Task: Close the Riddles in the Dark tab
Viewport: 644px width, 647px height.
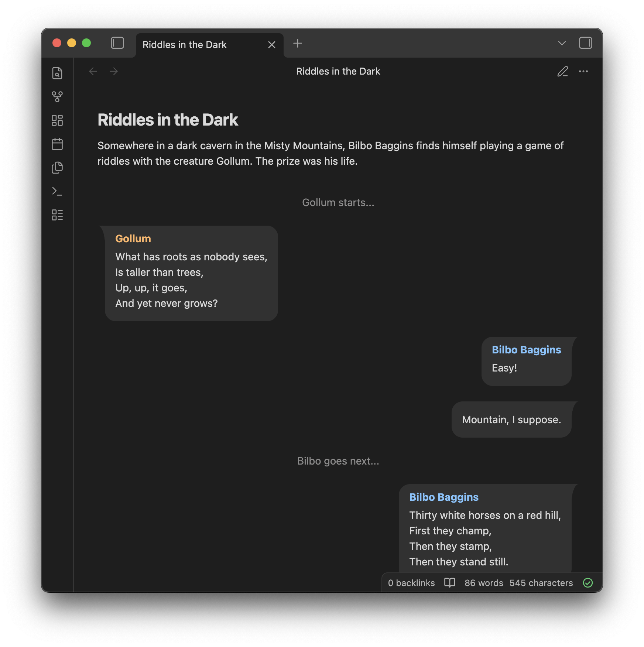Action: [x=272, y=45]
